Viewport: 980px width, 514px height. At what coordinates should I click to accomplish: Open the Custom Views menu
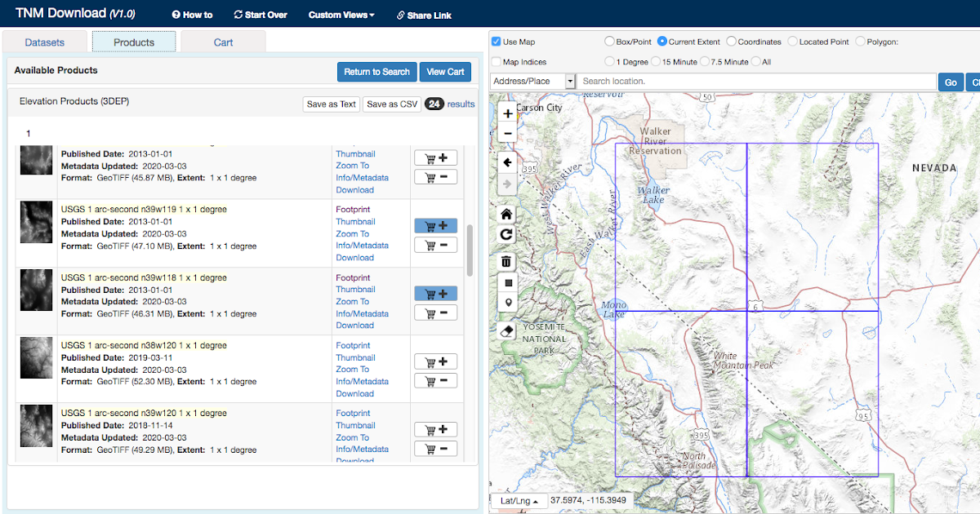[x=341, y=15]
